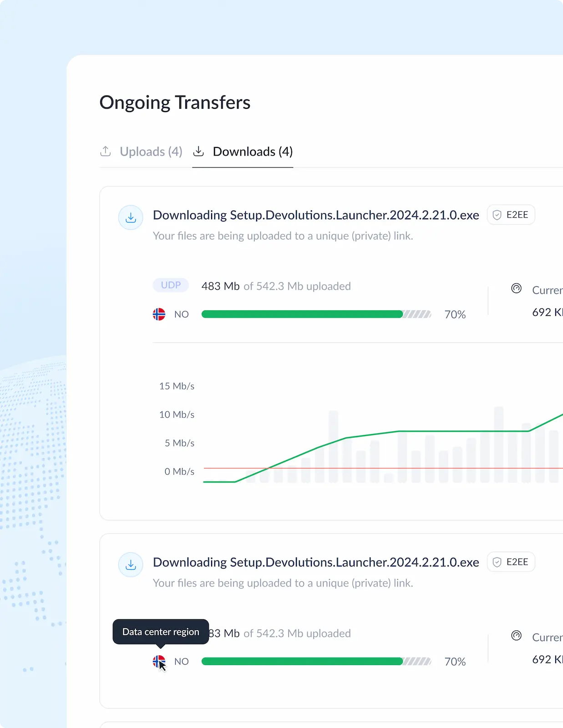Screen dimensions: 563x728
Task: Click the speed gauge icon in second card
Action: click(516, 636)
